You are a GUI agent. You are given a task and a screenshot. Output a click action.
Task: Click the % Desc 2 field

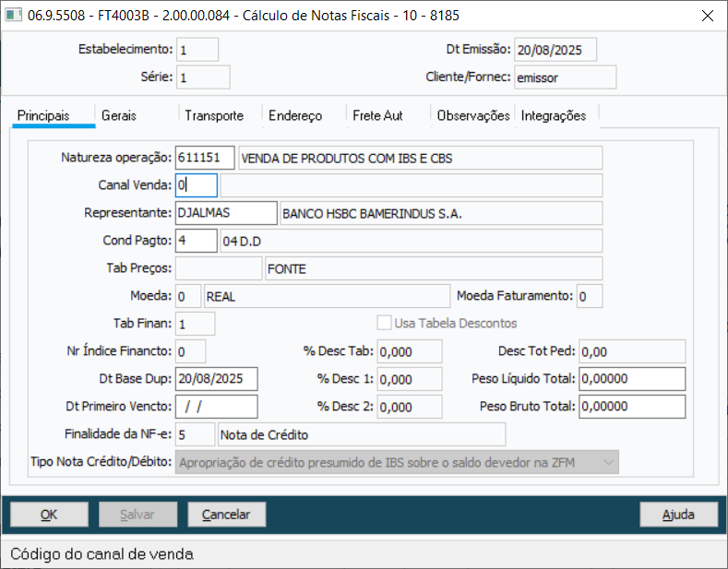tap(410, 407)
